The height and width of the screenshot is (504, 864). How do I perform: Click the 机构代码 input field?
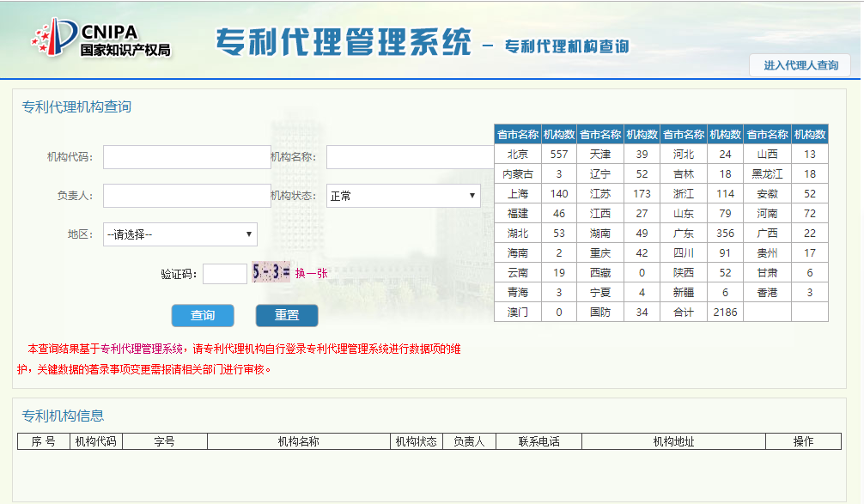(186, 156)
